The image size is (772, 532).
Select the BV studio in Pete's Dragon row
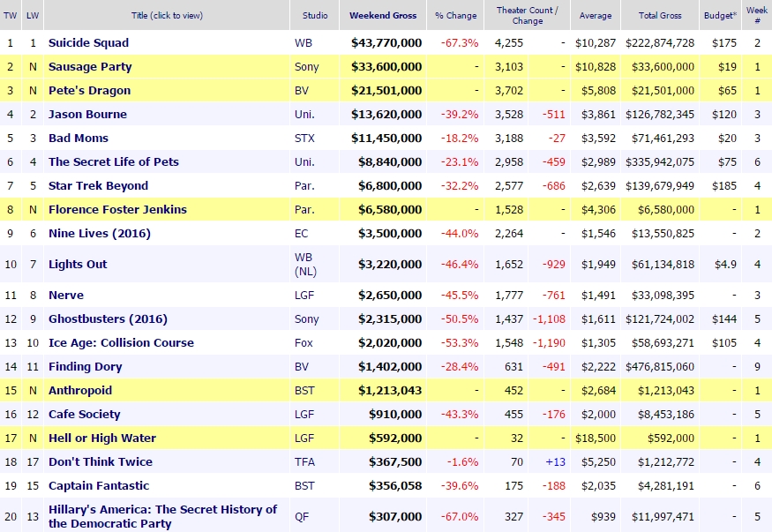[302, 91]
